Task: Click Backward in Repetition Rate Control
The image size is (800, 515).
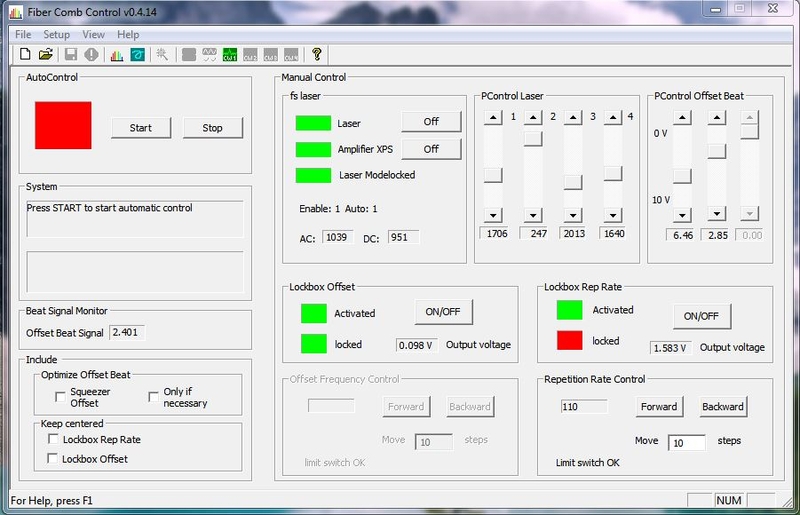Action: [722, 406]
